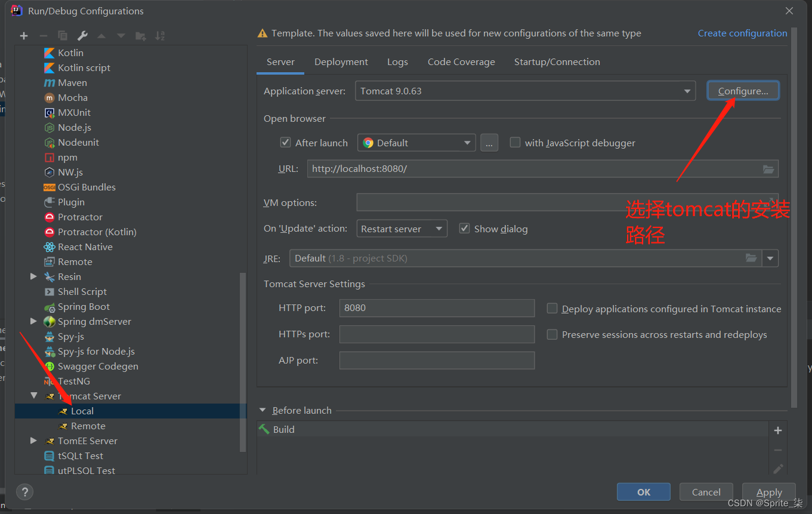The image size is (812, 514).
Task: Open the Restart server update action dropdown
Action: click(x=402, y=229)
